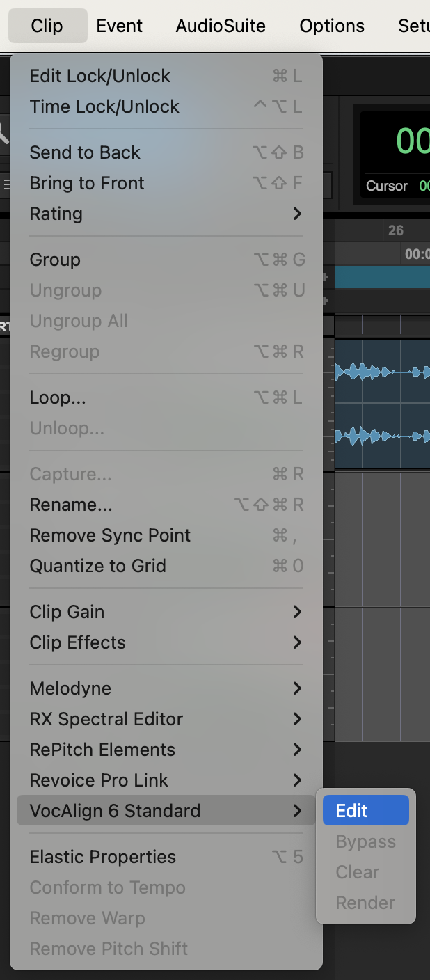The width and height of the screenshot is (430, 980).
Task: Open the AudioSuite menu
Action: 221,26
